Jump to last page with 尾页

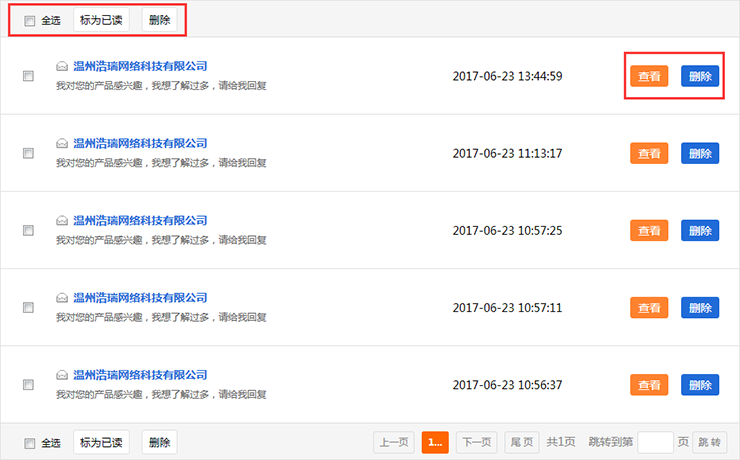point(521,443)
